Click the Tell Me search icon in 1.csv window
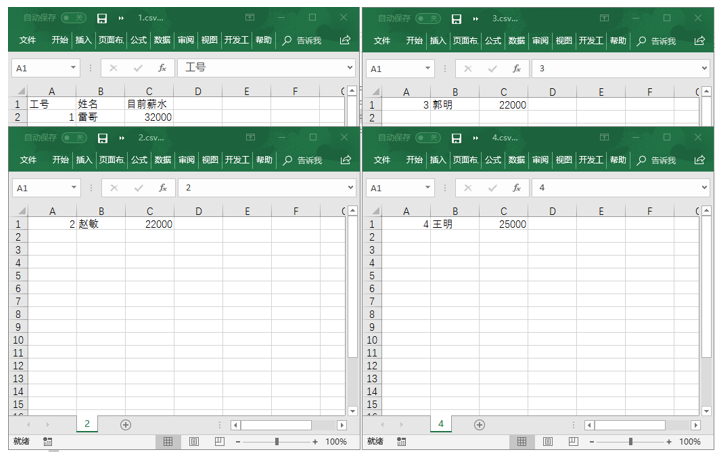 [287, 41]
